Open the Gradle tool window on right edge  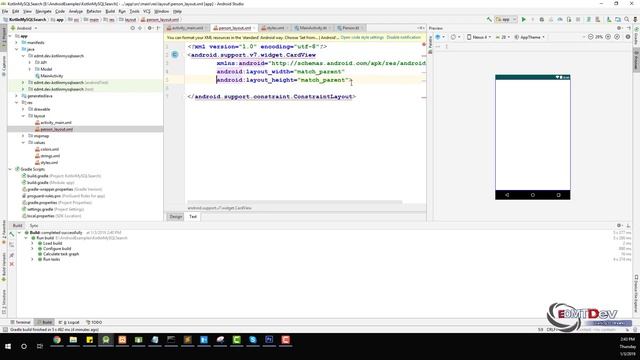(636, 36)
